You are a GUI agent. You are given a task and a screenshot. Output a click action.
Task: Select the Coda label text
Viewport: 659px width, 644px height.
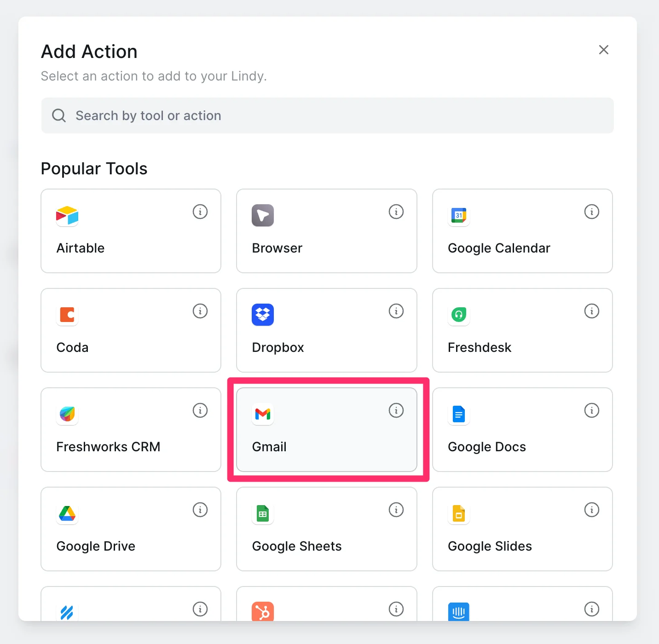(72, 347)
